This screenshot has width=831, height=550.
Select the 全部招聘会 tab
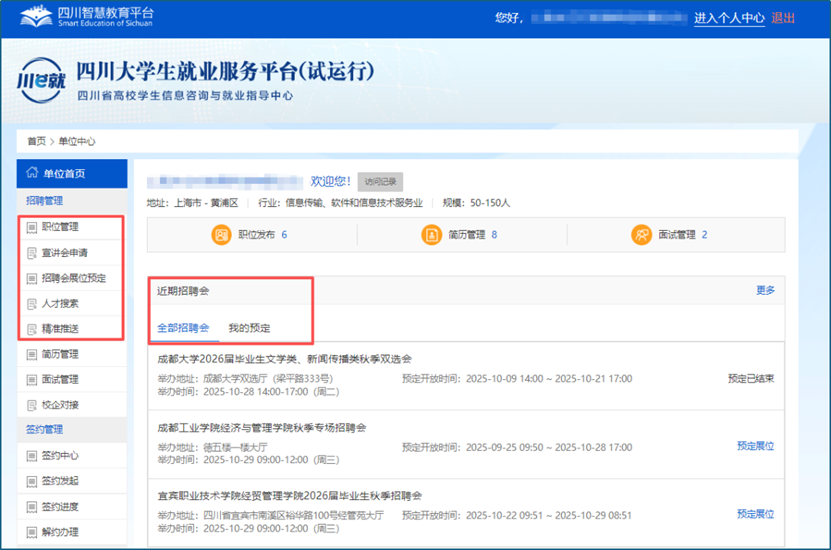[183, 328]
